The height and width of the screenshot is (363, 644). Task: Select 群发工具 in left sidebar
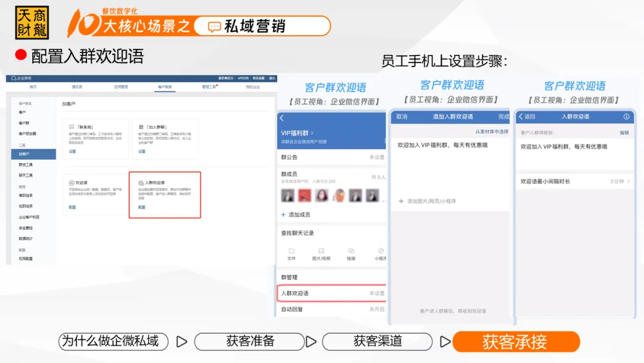click(26, 164)
